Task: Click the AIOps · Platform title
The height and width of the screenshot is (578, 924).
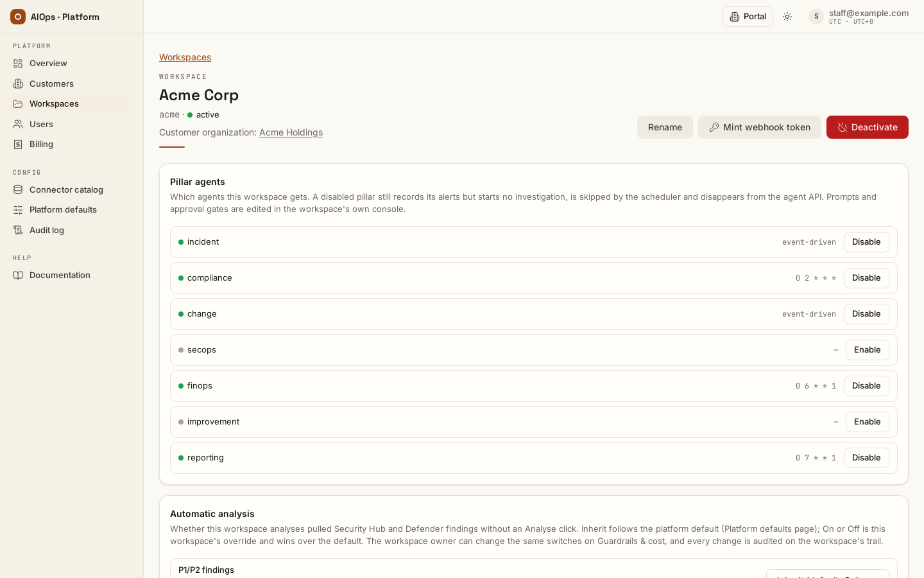Action: [65, 17]
